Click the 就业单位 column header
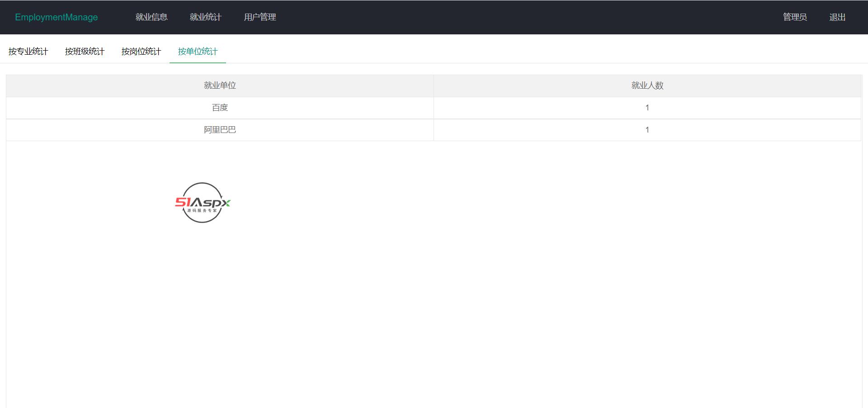The width and height of the screenshot is (868, 408). [220, 85]
